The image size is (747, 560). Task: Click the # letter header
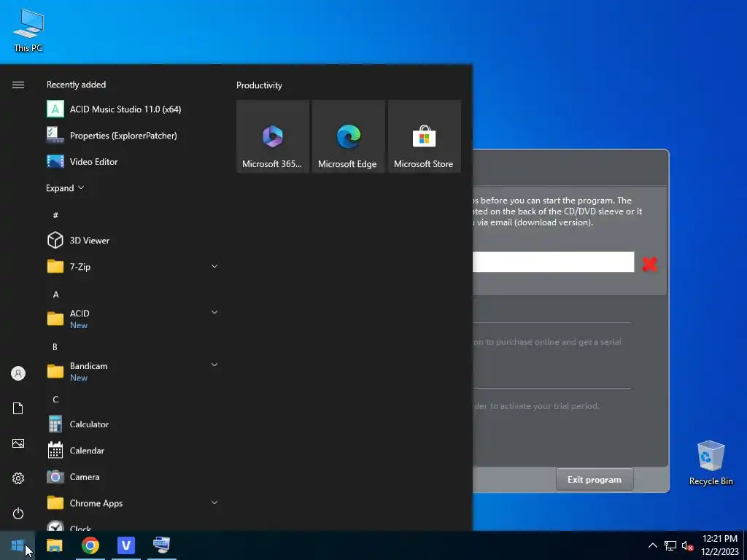coord(55,215)
